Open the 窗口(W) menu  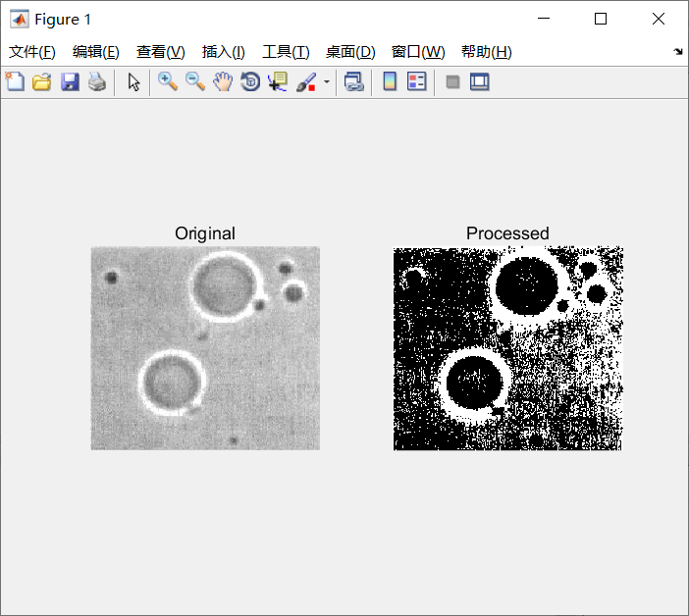pos(418,52)
